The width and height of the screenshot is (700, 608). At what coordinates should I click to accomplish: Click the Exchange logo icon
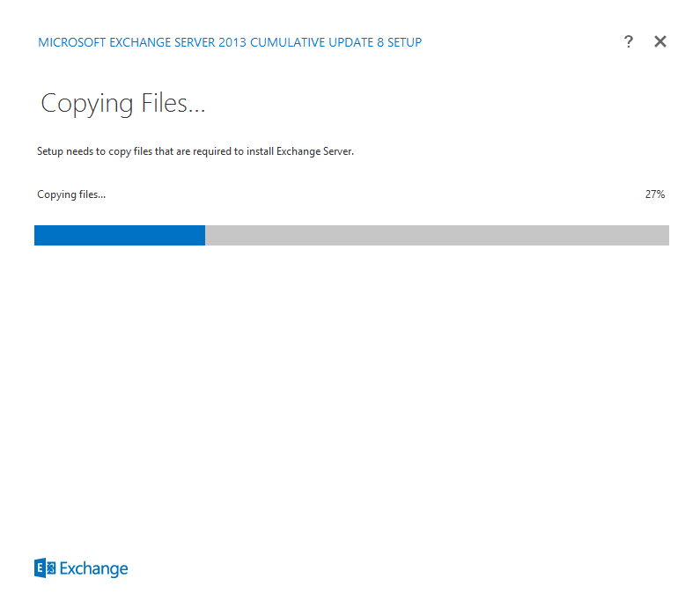pos(45,568)
